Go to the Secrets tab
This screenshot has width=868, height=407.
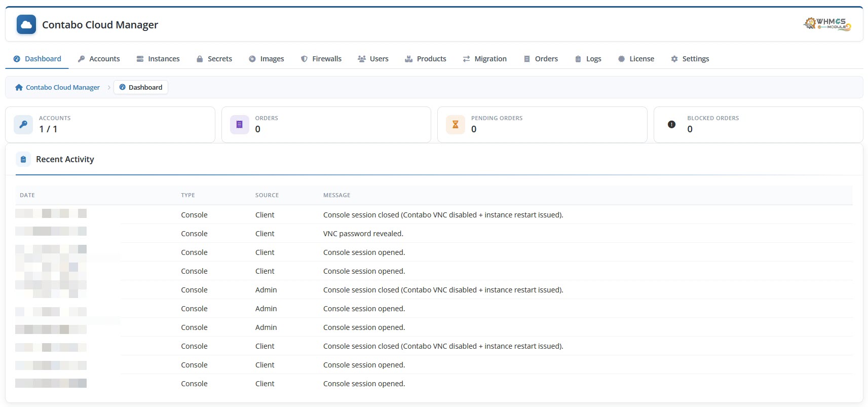point(214,59)
